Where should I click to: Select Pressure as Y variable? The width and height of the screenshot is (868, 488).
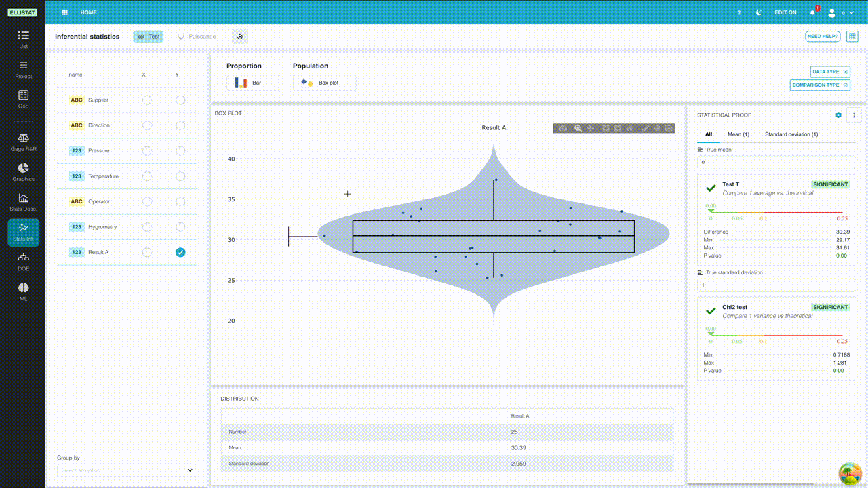(x=180, y=150)
